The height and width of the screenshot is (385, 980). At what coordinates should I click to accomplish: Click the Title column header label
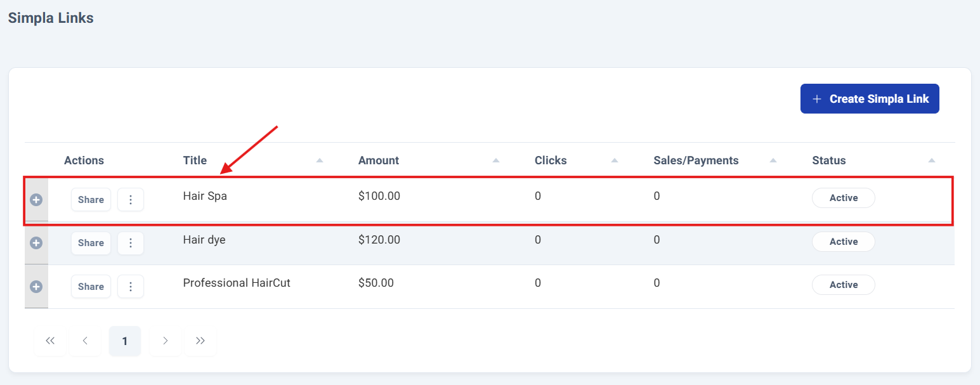coord(195,160)
